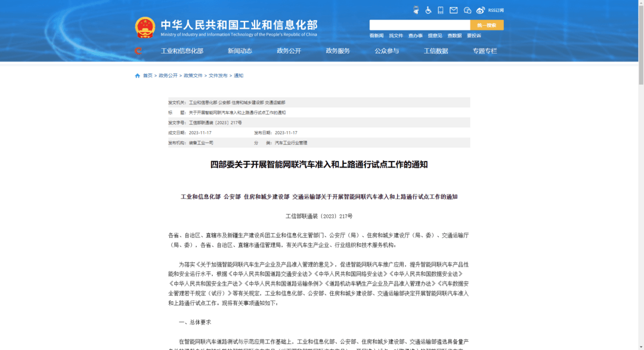Click the red e icon beside navigation
The image size is (644, 350).
138,51
